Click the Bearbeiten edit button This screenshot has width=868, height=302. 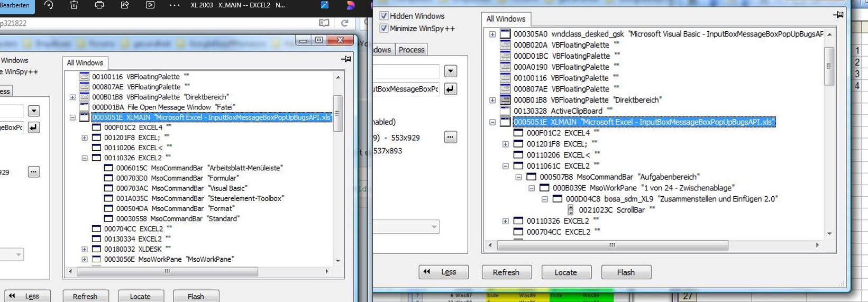[x=16, y=5]
